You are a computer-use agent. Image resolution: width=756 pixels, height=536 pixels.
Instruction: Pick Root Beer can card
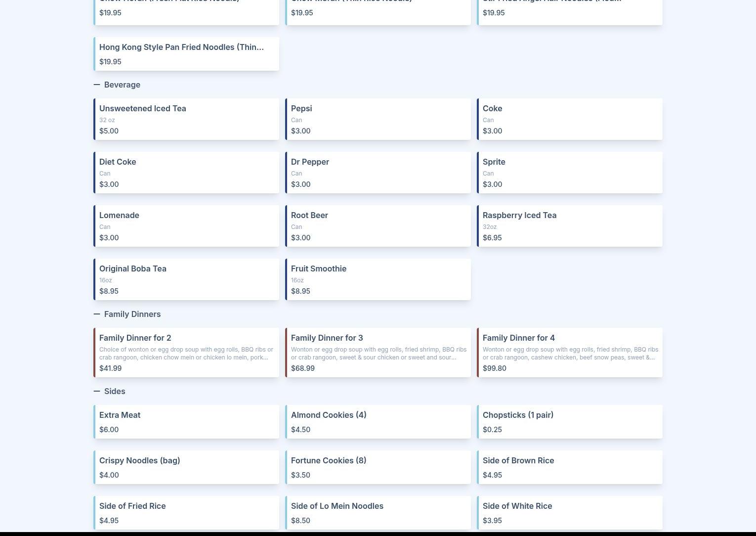pyautogui.click(x=378, y=226)
